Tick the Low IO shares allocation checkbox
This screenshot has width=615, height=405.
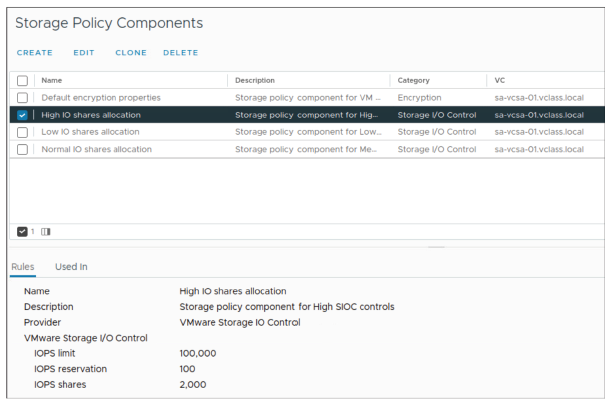22,132
